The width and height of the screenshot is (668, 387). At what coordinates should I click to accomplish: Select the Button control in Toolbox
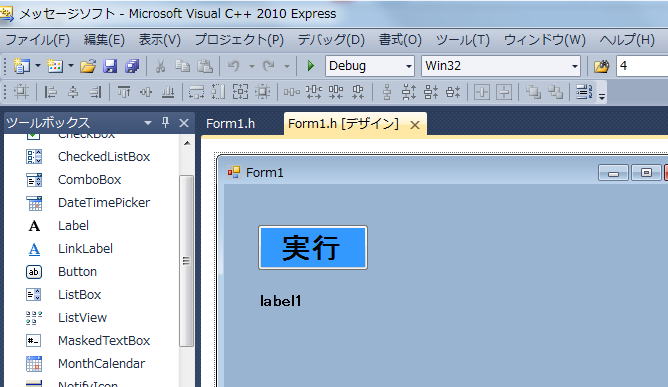(77, 271)
